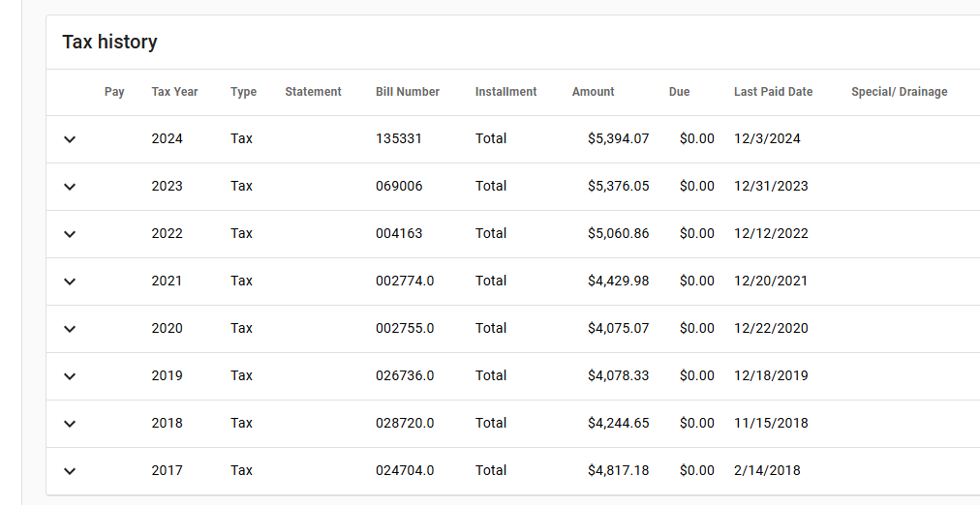
Task: Expand the 2022 tax row details
Action: [70, 234]
